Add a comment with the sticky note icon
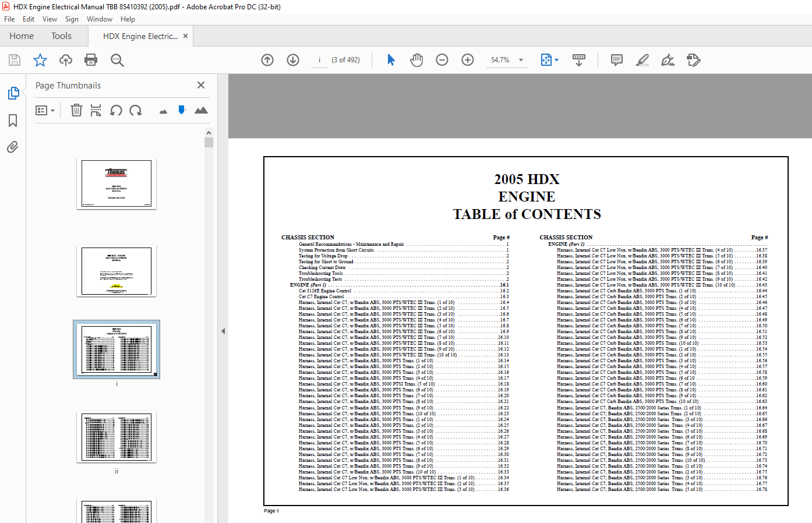The height and width of the screenshot is (523, 812). (617, 60)
